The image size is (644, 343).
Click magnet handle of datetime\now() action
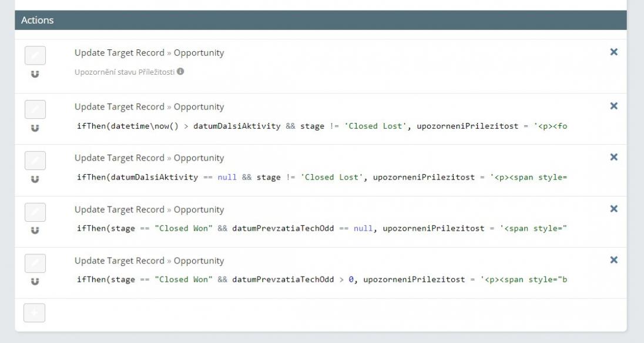click(35, 128)
